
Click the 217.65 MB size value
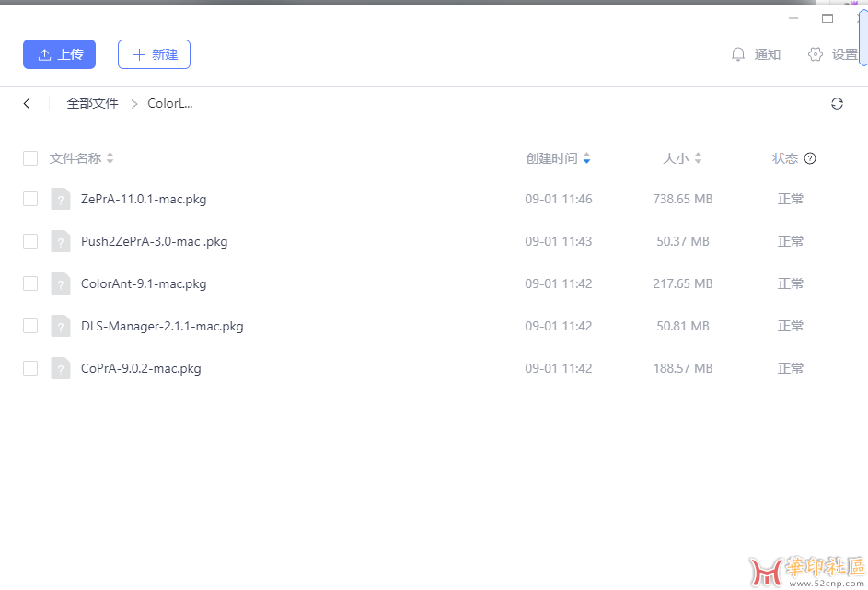[683, 283]
